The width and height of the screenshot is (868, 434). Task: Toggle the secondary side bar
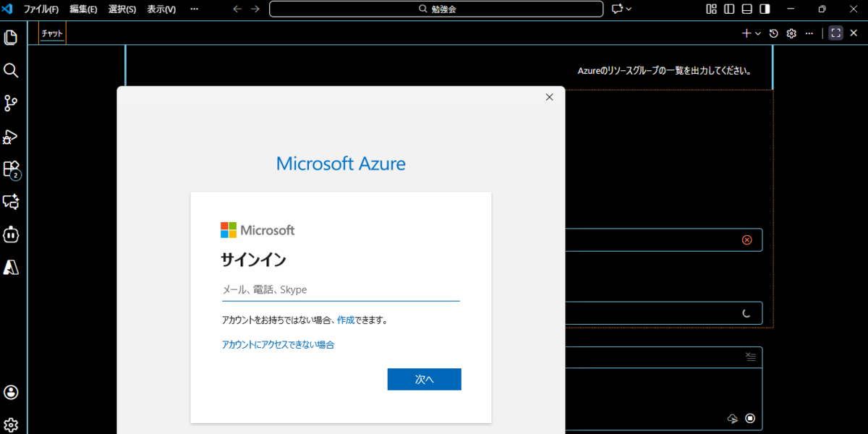[765, 9]
